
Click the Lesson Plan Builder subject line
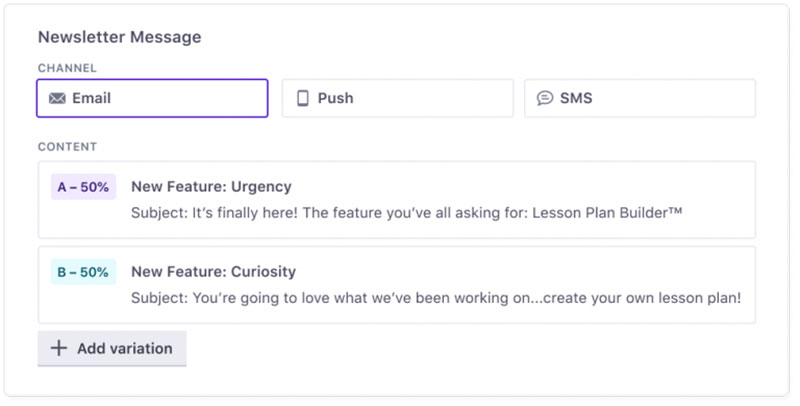(x=406, y=212)
